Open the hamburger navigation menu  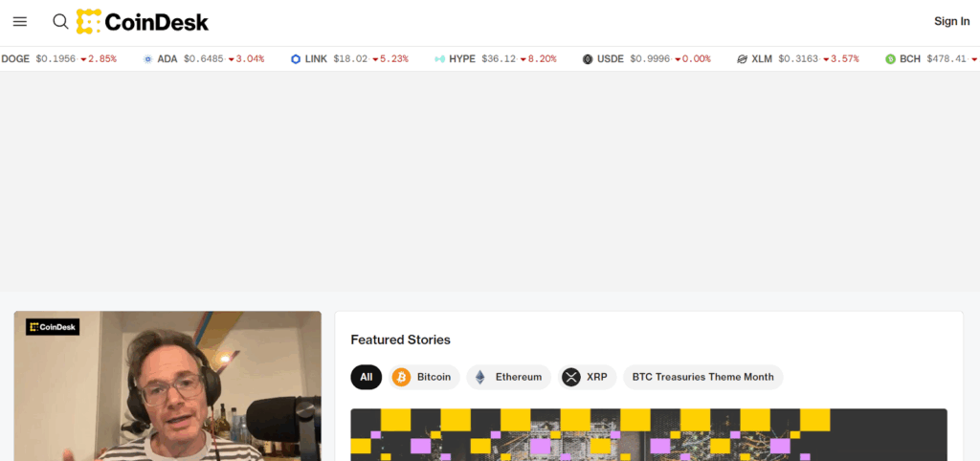20,22
